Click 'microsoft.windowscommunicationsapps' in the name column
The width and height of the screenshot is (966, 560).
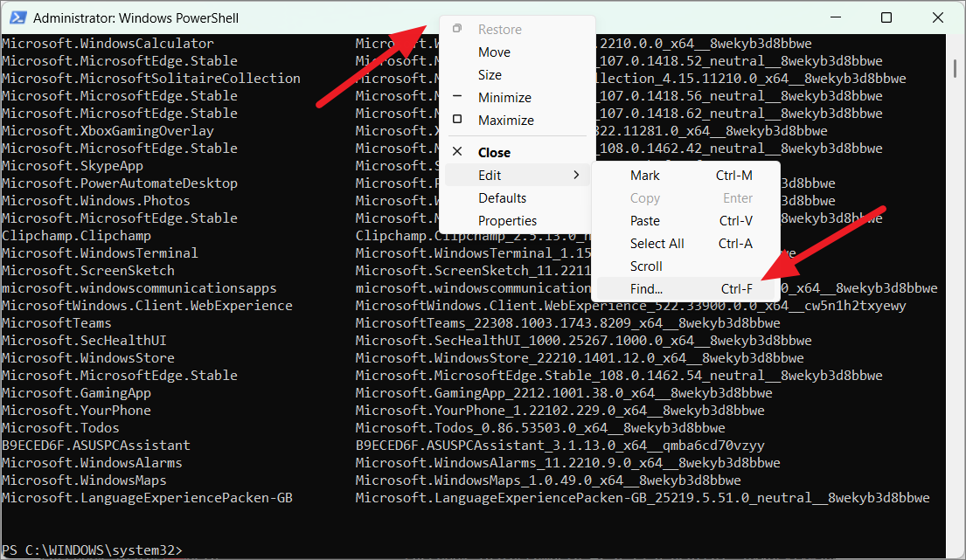(x=139, y=288)
